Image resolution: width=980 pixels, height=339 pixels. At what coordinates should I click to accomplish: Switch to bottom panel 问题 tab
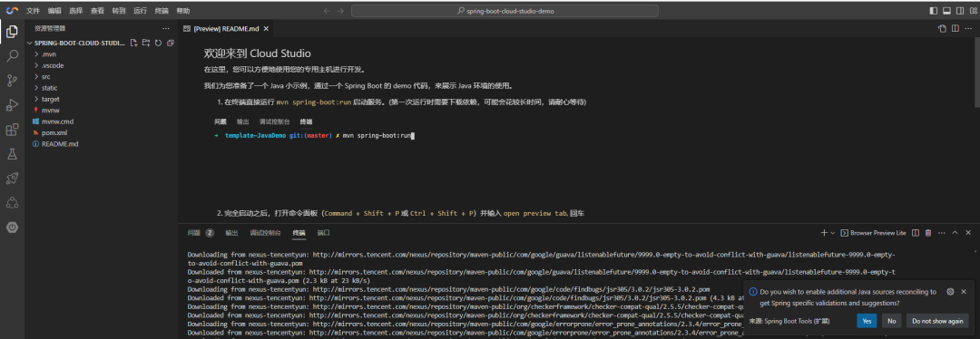click(194, 233)
